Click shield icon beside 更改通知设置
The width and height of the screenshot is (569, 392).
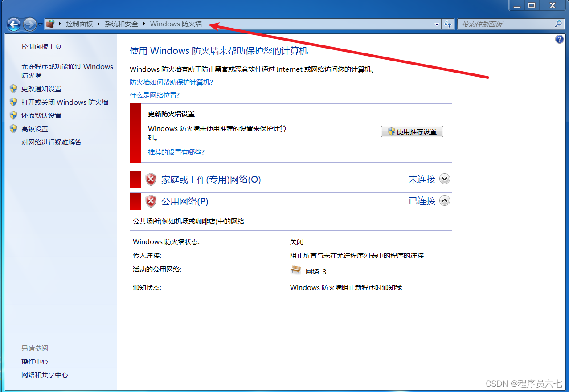pyautogui.click(x=13, y=89)
